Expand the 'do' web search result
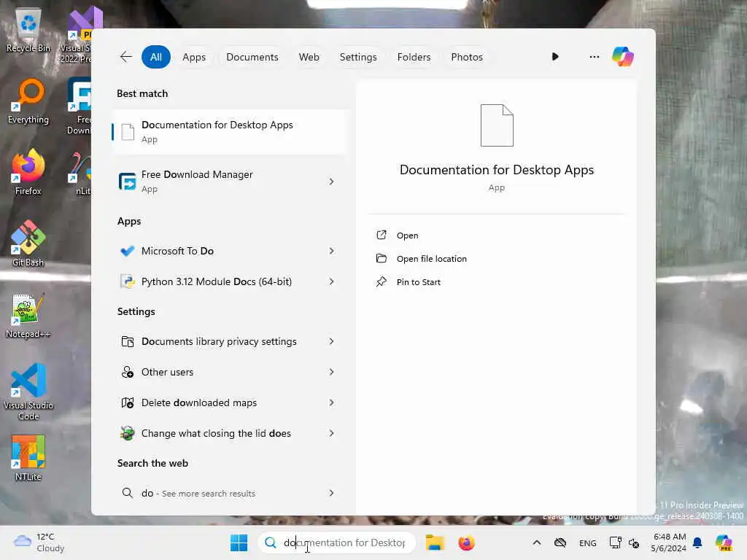The image size is (747, 560). 331,493
